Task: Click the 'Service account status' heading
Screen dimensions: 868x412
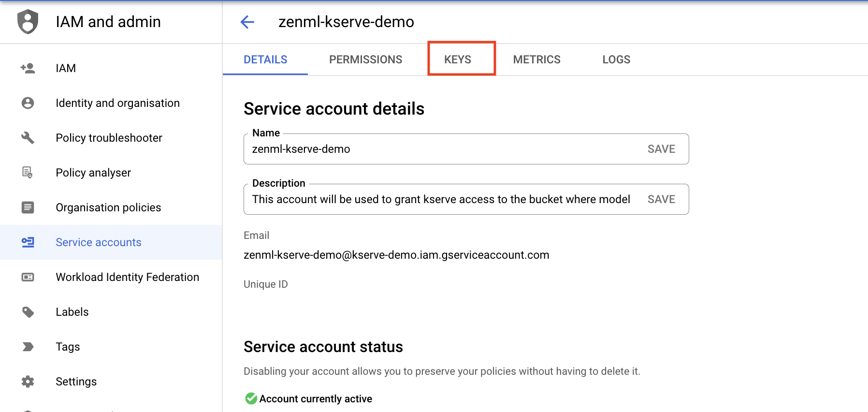Action: click(323, 347)
